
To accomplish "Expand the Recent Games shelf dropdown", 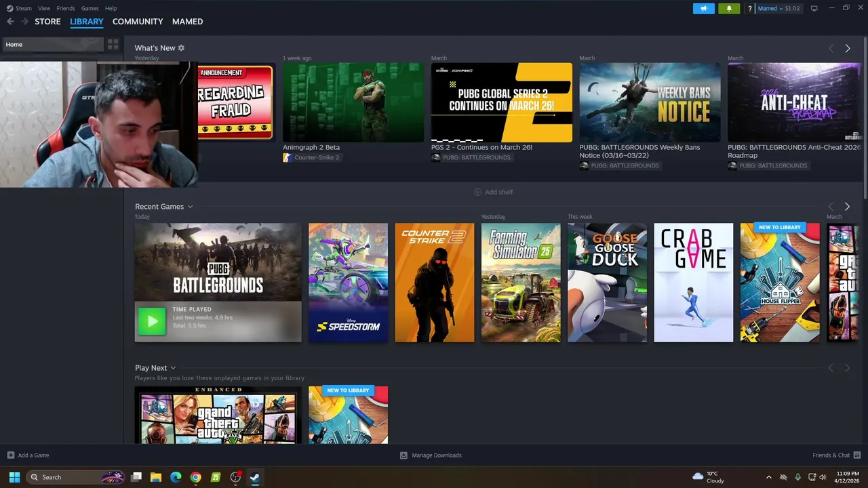I will 190,207.
